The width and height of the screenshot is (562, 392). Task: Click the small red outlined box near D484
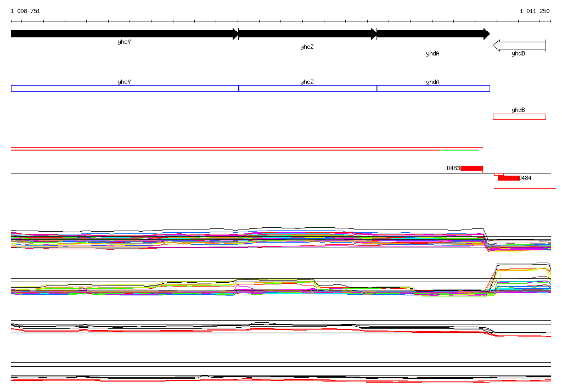coord(499,174)
